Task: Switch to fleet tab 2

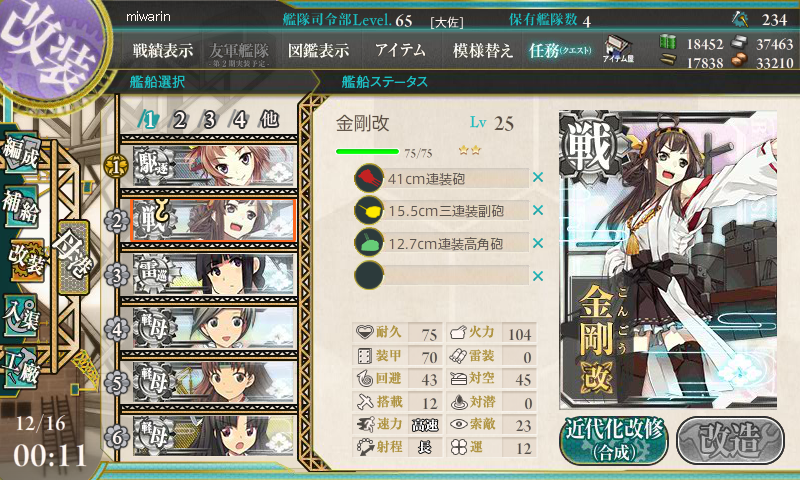Action: pyautogui.click(x=180, y=120)
